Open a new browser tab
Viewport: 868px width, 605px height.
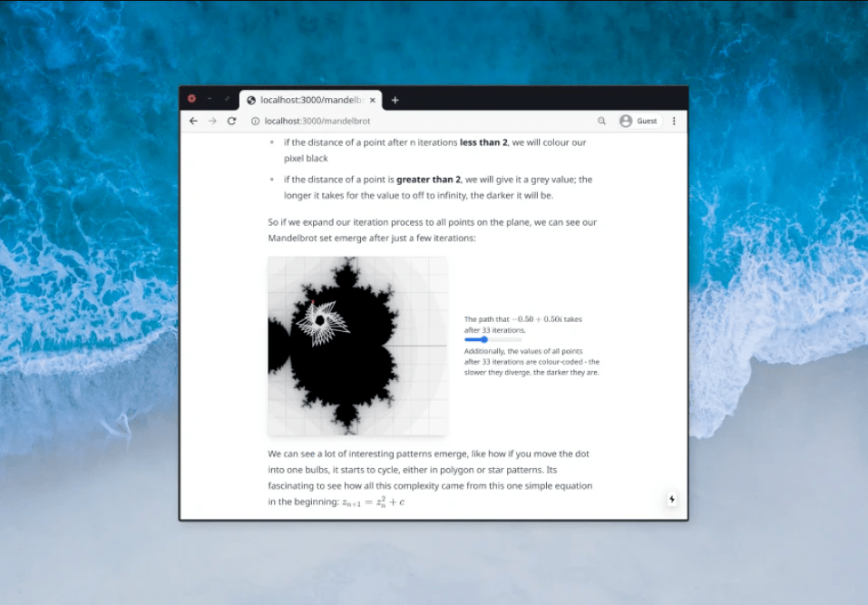[395, 100]
